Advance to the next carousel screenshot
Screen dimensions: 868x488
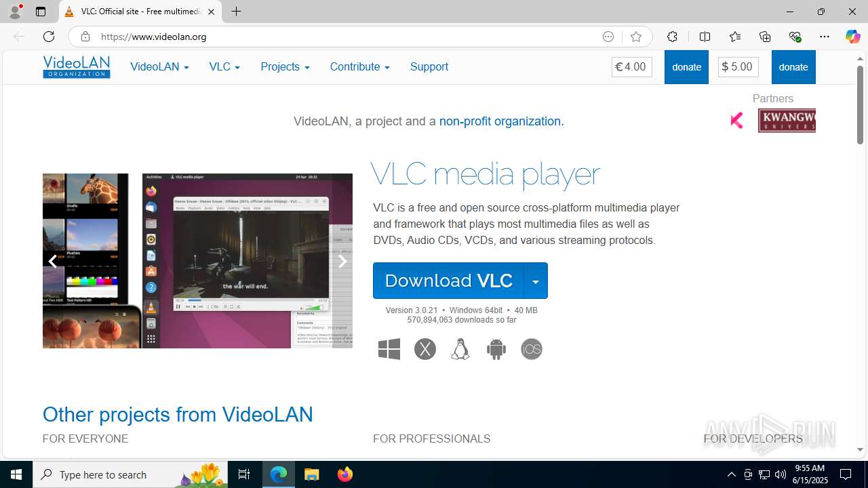(342, 261)
